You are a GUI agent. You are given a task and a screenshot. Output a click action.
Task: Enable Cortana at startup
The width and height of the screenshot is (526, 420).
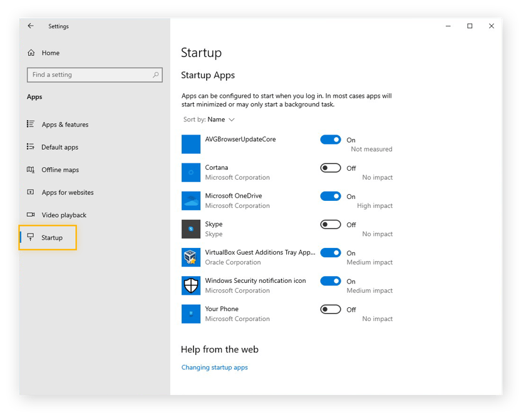[x=331, y=168]
